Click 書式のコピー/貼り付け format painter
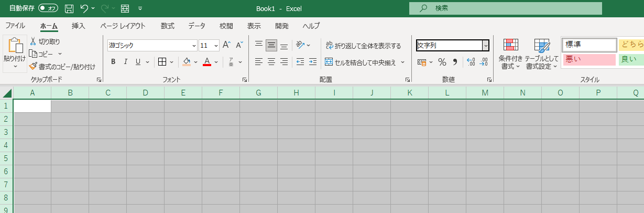This screenshot has height=213, width=644. pos(62,67)
